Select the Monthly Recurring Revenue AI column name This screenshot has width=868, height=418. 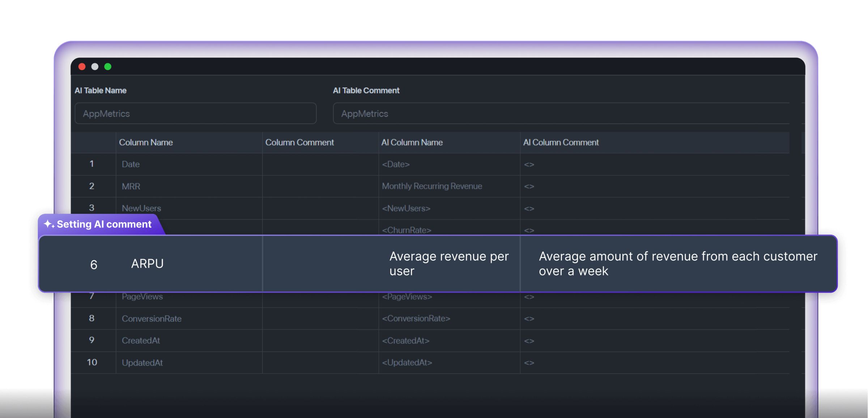pos(432,186)
